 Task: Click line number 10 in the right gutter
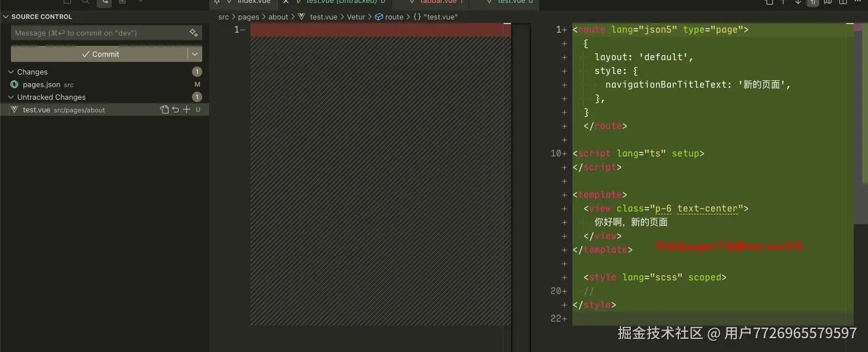pyautogui.click(x=556, y=154)
